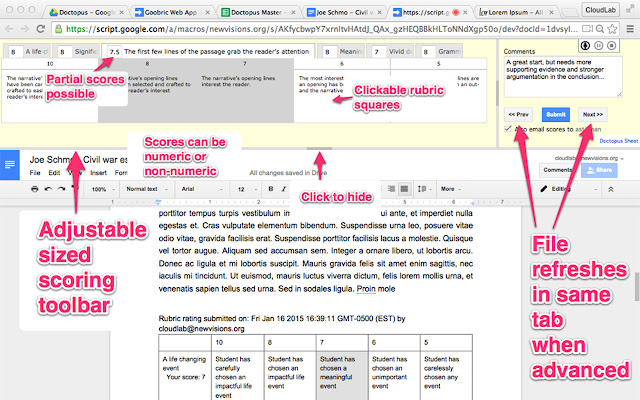This screenshot has width=640, height=400.
Task: Collapse the Docs menus with double chevron
Action: pyautogui.click(x=611, y=189)
